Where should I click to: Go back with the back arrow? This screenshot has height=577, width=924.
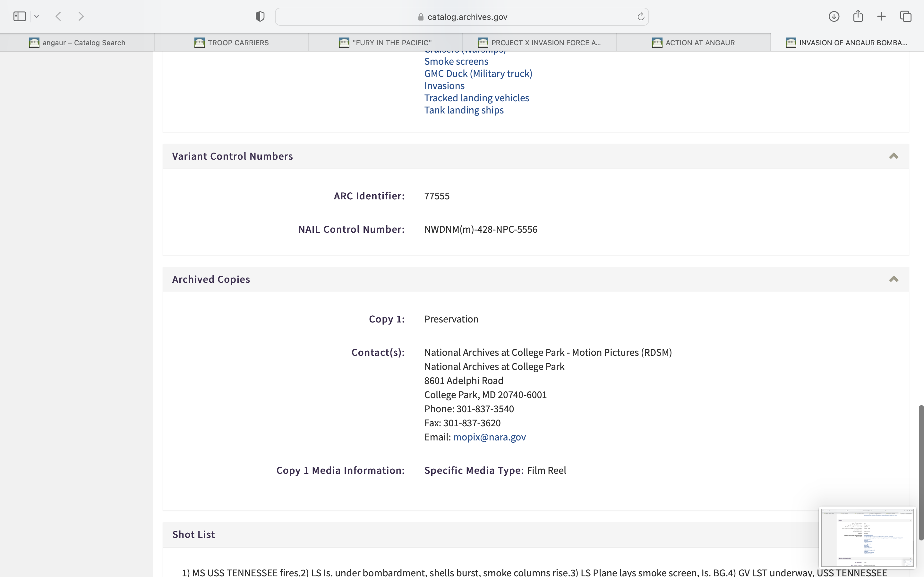[58, 16]
